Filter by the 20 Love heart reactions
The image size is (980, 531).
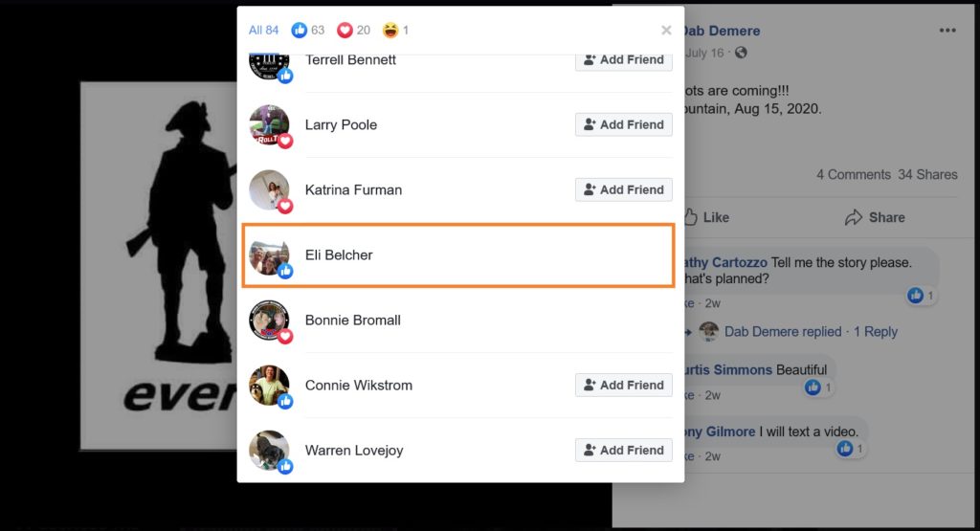click(353, 30)
